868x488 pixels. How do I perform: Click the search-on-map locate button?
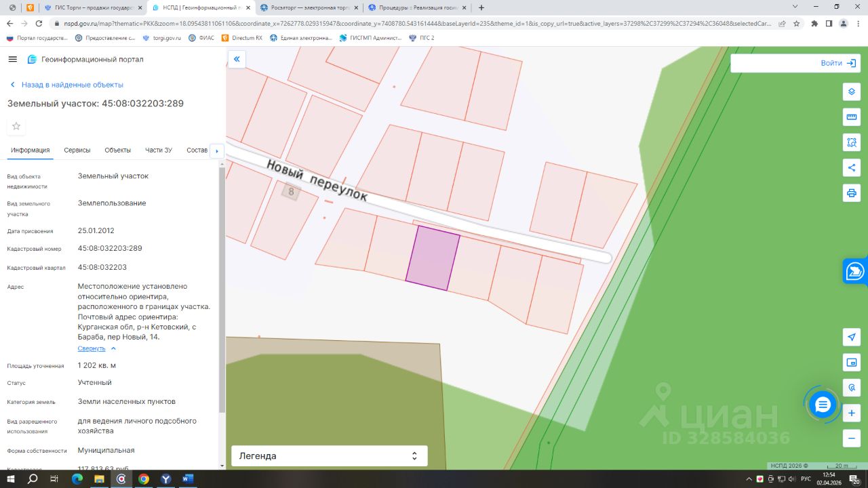point(852,388)
